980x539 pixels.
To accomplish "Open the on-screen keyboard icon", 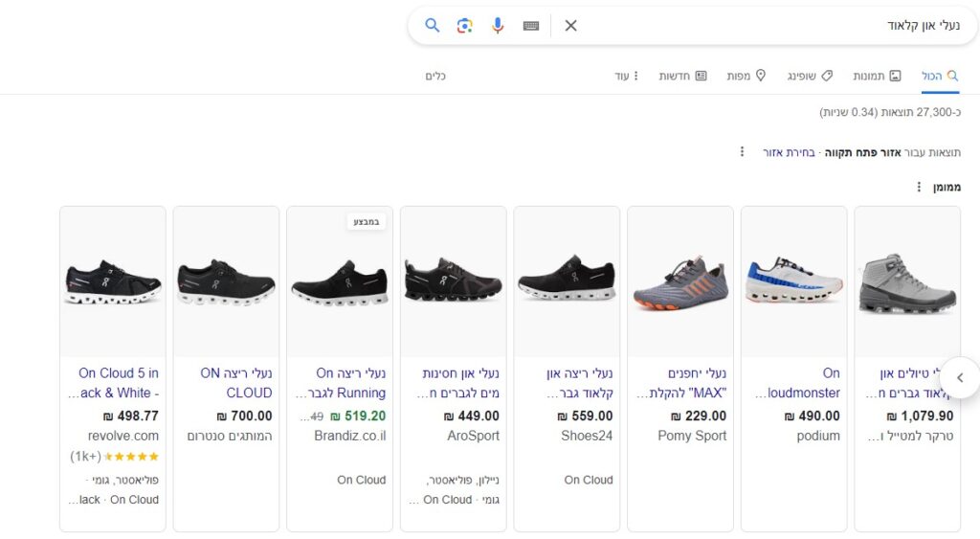I will tap(531, 26).
